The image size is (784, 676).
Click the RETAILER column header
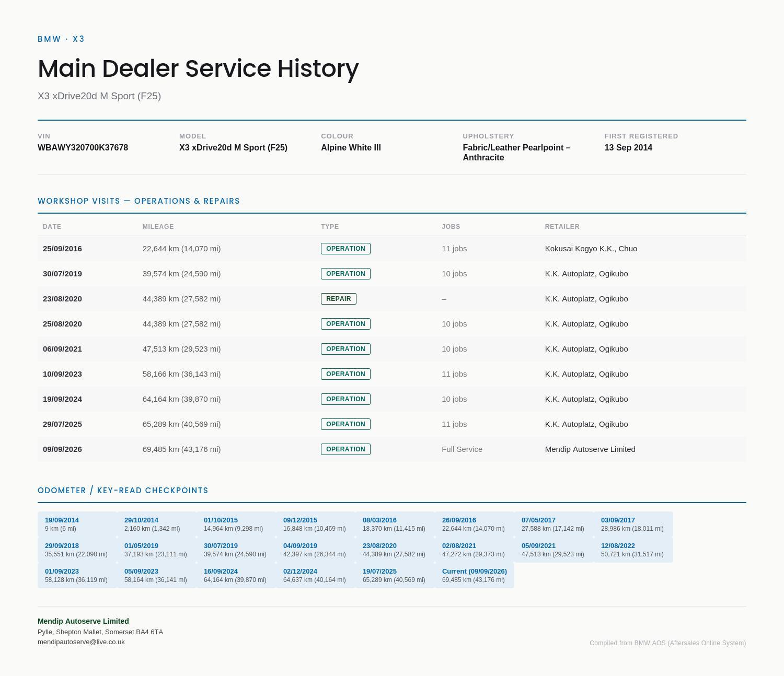click(x=562, y=227)
